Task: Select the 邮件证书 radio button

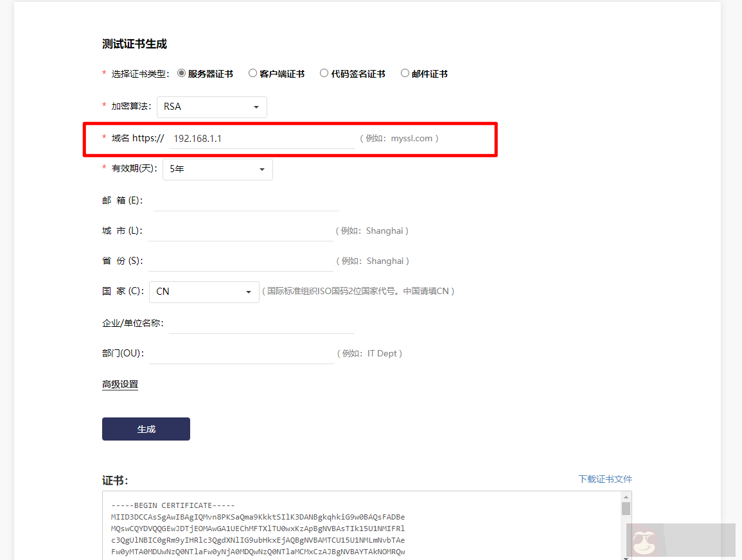Action: (405, 73)
